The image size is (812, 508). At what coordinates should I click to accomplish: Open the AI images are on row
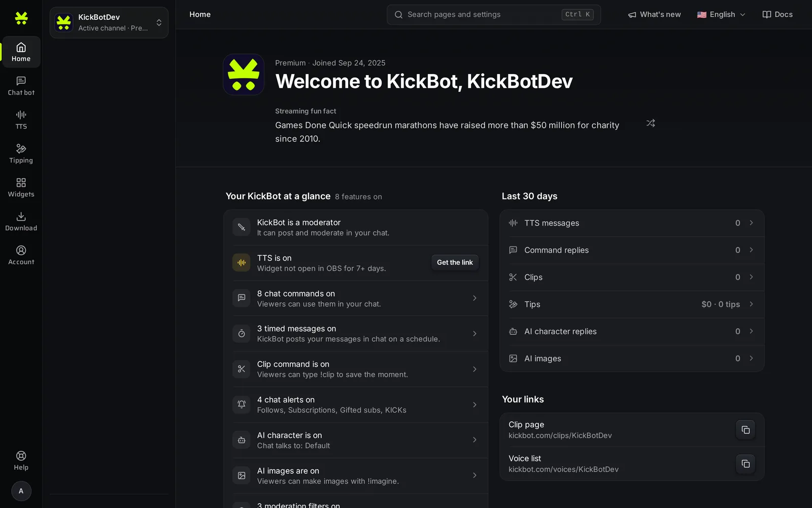356,475
